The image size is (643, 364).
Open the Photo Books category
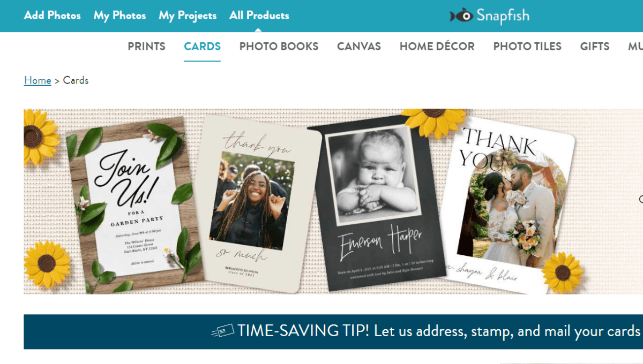coord(279,47)
